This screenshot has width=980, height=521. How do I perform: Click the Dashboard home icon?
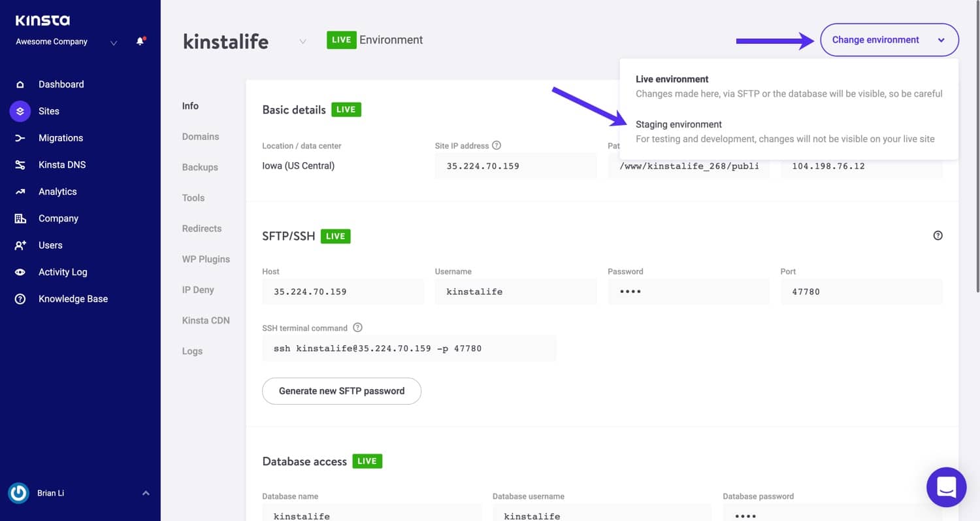coord(20,84)
